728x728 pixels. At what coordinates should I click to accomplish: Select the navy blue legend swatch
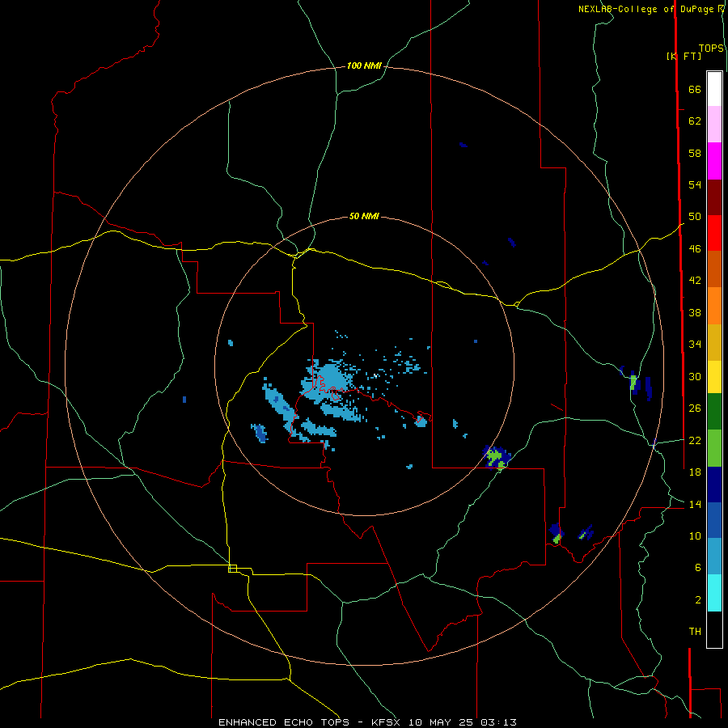click(714, 485)
